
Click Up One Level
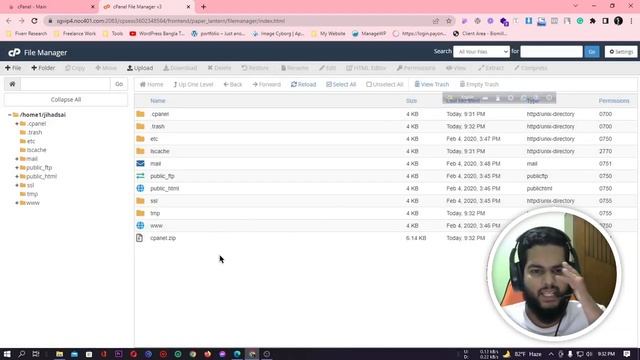pyautogui.click(x=193, y=84)
